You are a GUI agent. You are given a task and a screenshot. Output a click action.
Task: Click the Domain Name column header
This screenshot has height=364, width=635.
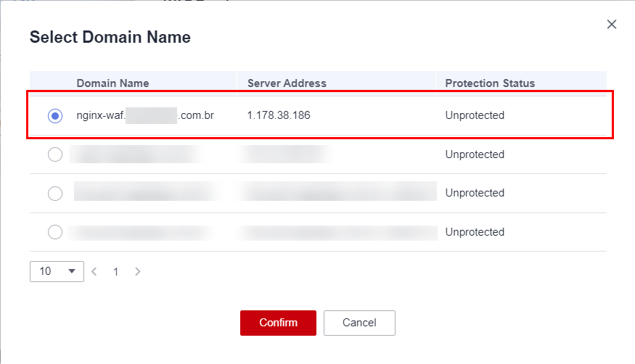click(112, 83)
